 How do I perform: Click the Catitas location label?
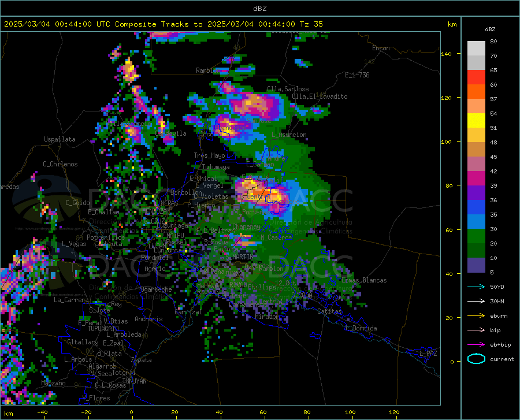coord(330,311)
